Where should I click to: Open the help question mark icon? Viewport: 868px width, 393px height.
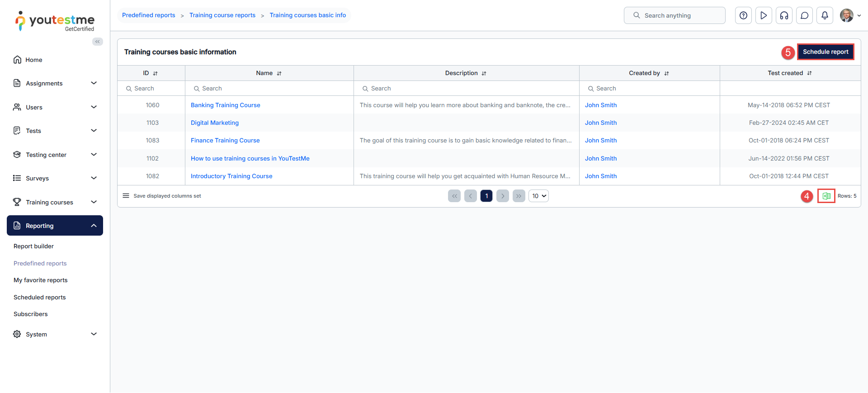[743, 15]
